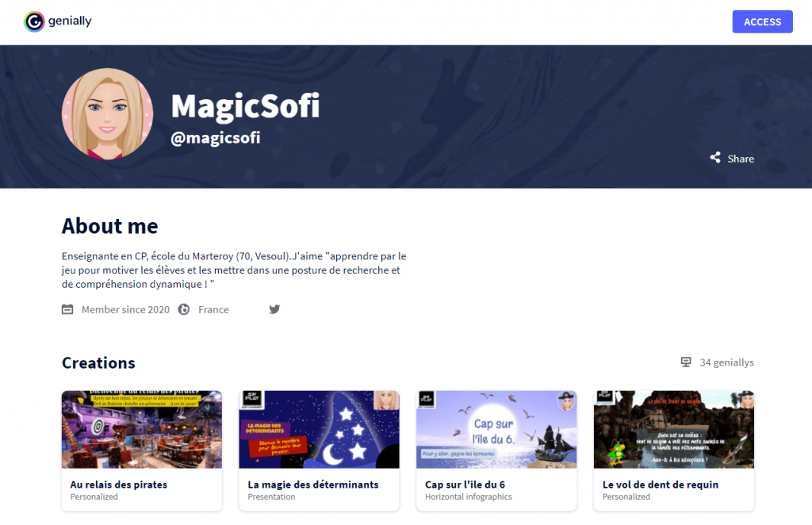Open the La magie des déterminants thumbnail

click(x=319, y=430)
